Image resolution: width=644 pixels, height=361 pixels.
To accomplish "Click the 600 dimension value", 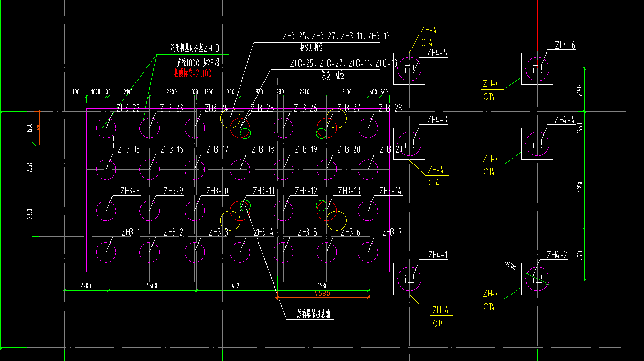I will click(373, 92).
